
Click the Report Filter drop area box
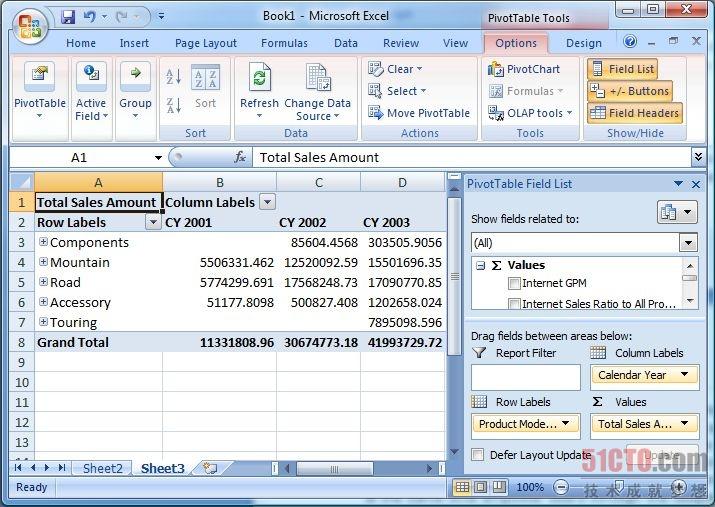click(525, 377)
